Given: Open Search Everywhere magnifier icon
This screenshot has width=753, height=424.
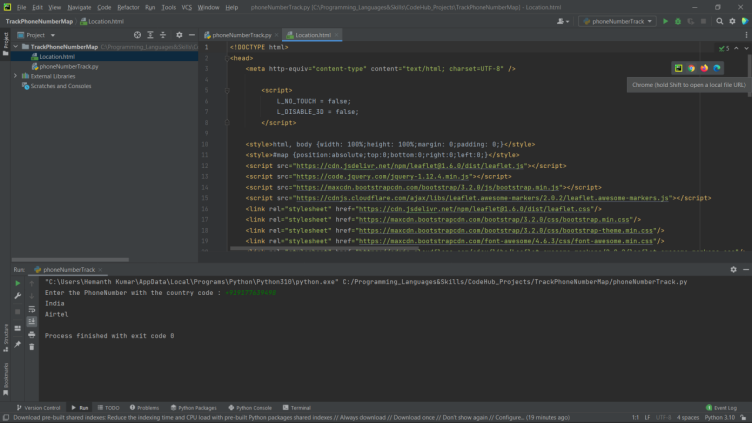Looking at the screenshot, I should [719, 21].
